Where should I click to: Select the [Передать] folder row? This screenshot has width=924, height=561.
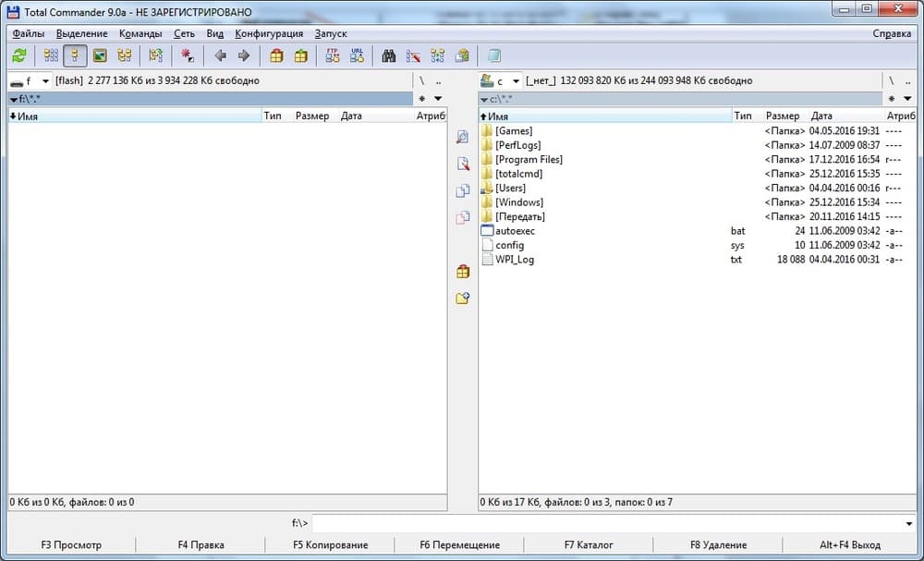click(x=698, y=216)
